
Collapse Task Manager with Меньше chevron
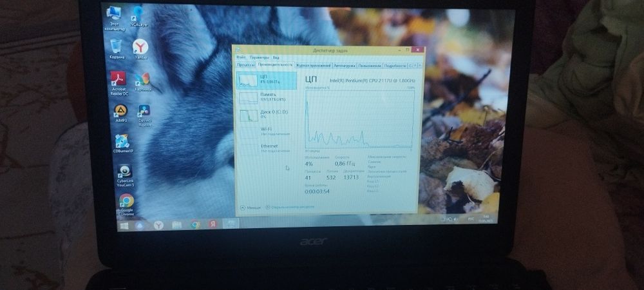coord(251,208)
